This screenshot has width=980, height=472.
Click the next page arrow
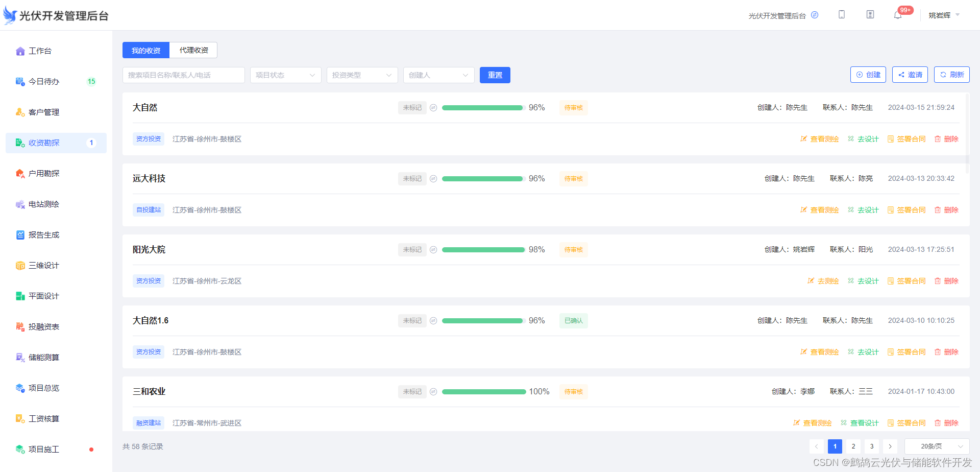[890, 446]
